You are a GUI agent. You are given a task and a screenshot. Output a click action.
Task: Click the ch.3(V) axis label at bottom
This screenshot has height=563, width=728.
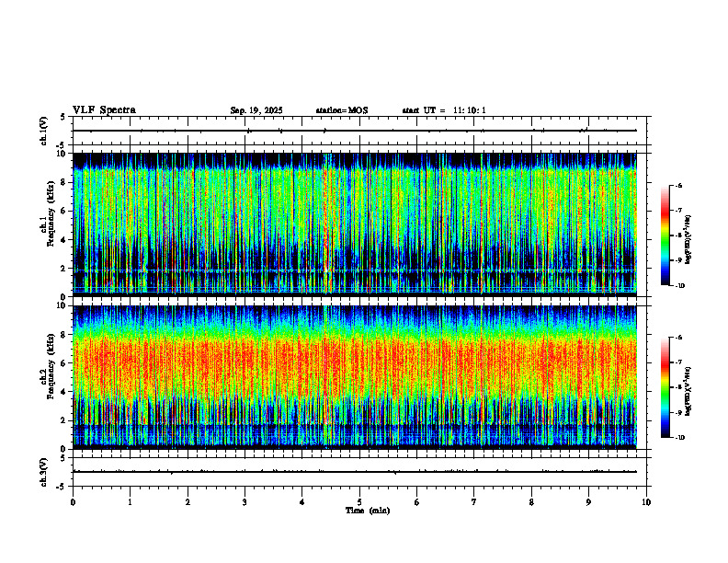click(44, 472)
